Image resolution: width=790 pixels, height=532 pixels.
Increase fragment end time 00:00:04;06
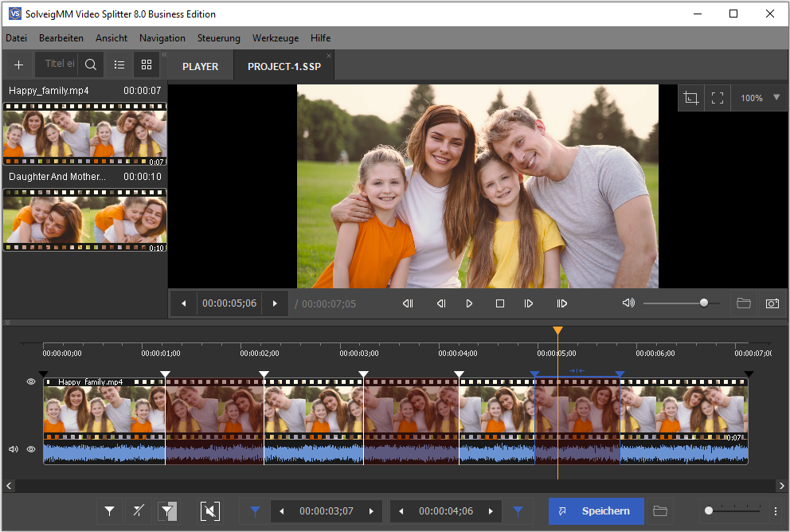pyautogui.click(x=491, y=511)
